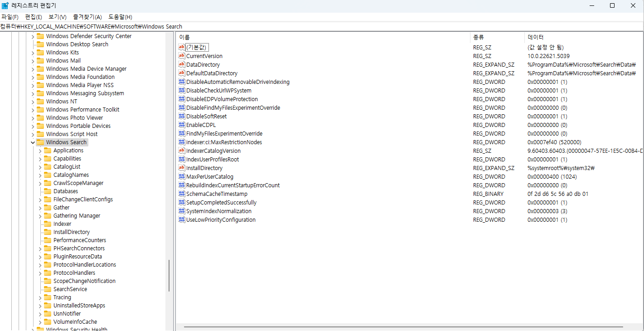Screen dimensions: 644x331
Task: Click the folder icon of Databases subkey
Action: (x=48, y=191)
